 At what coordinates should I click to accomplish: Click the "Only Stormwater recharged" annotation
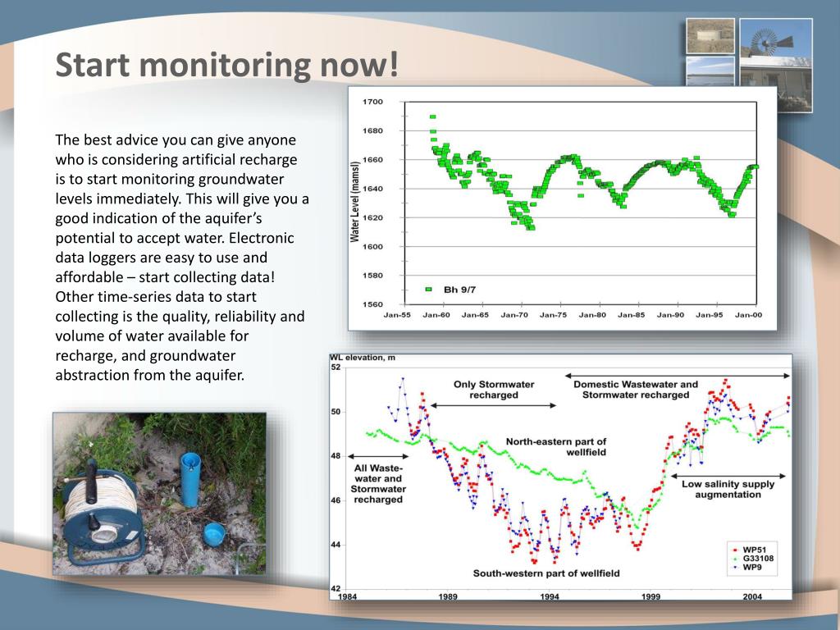(493, 390)
